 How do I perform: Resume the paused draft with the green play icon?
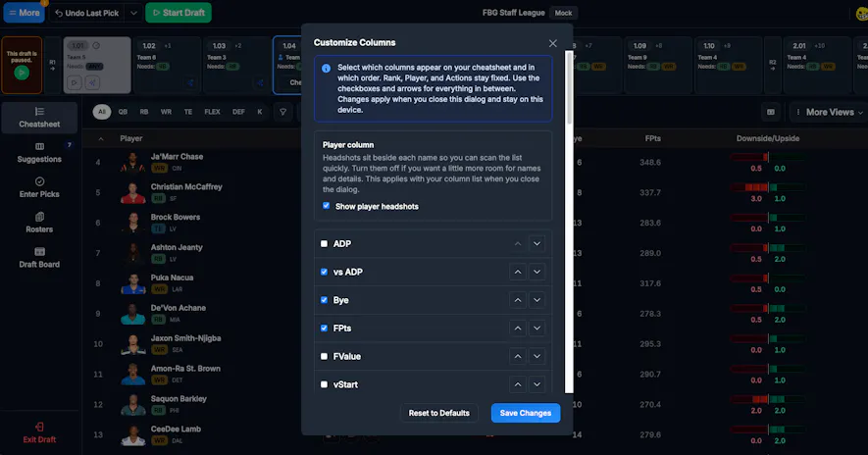point(22,73)
